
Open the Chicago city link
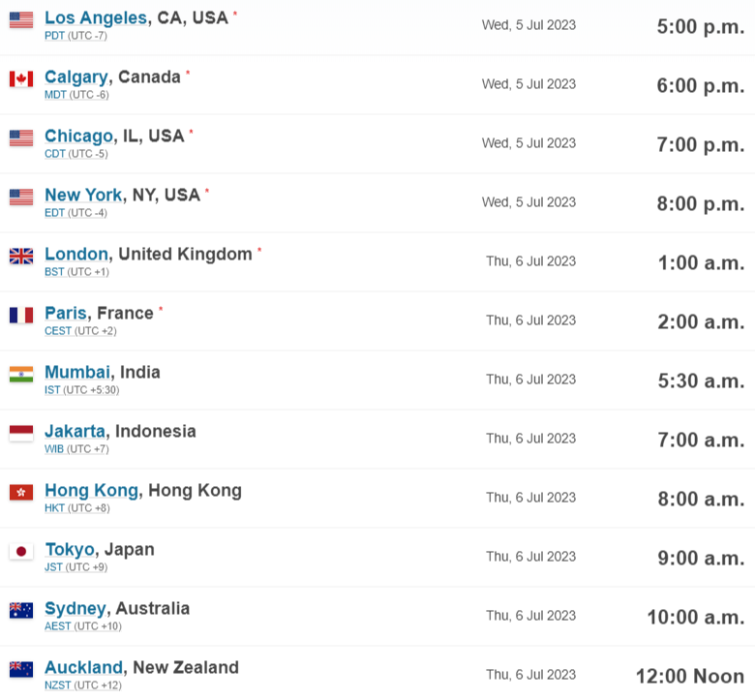78,136
